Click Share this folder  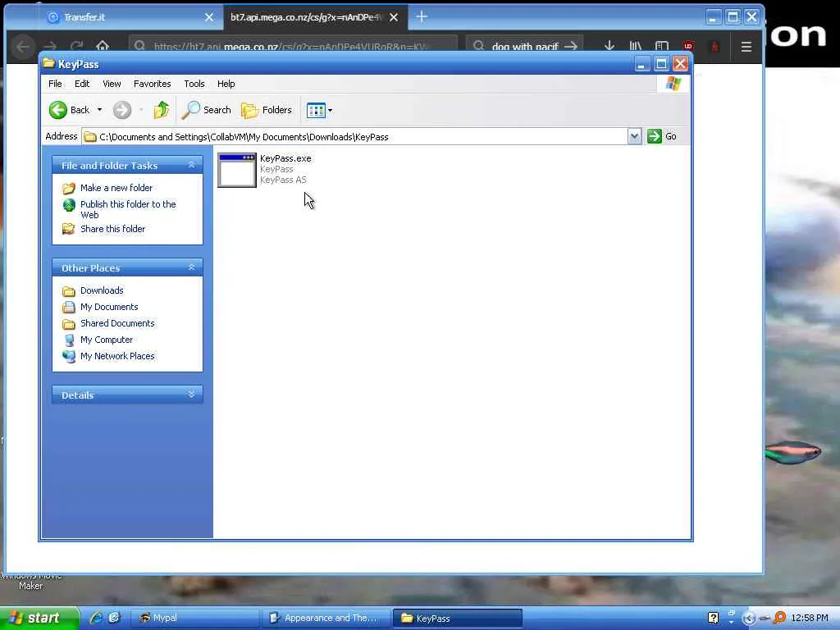point(112,229)
